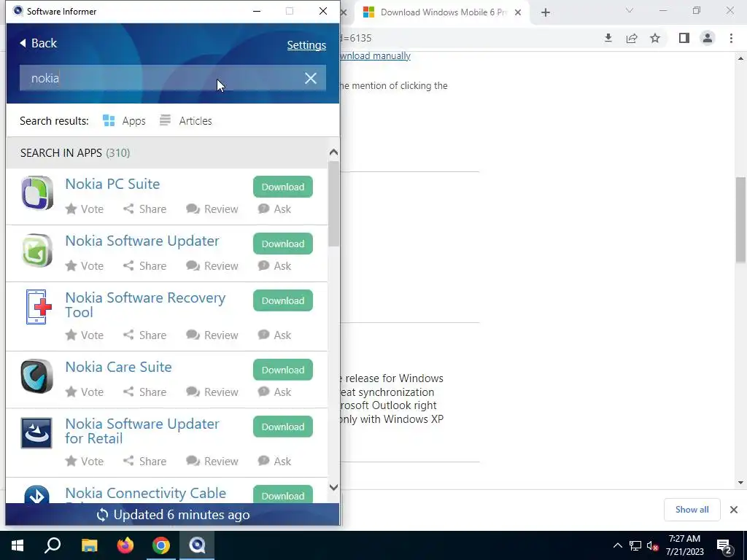Open Nokia Connectivity Cable title link
Image resolution: width=747 pixels, height=560 pixels.
(145, 493)
